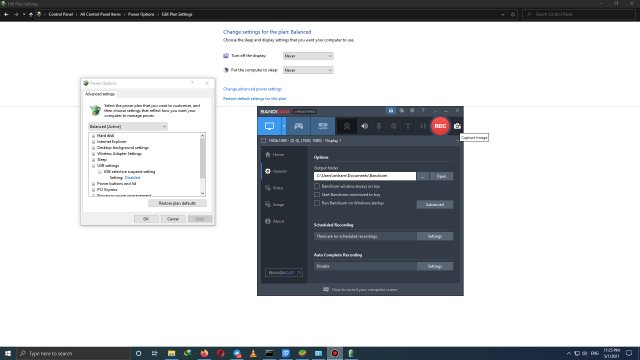This screenshot has height=360, width=640.
Task: Click OK in Power Options dialog
Action: point(146,219)
